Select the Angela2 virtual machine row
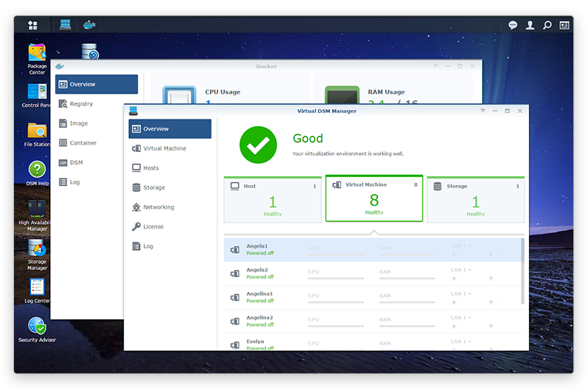This screenshot has width=588, height=390. tap(372, 274)
